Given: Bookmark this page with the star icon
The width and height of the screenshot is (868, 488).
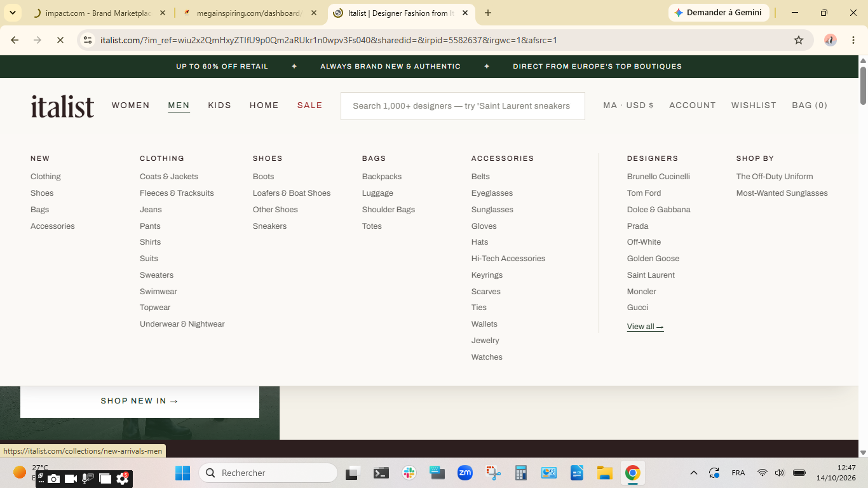Looking at the screenshot, I should (799, 40).
